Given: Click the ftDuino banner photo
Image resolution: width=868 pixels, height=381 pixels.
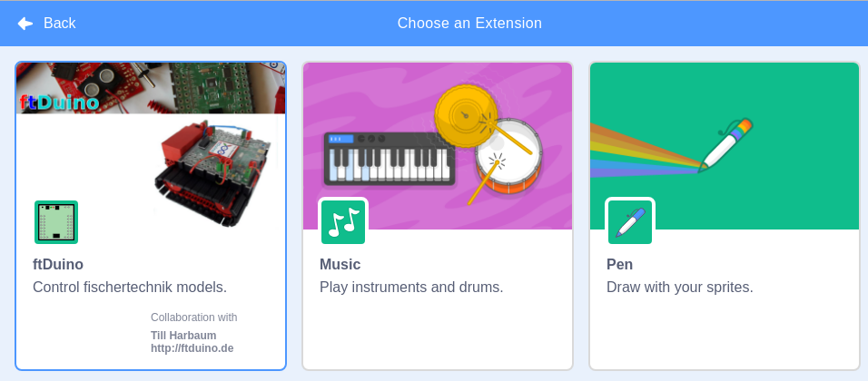Looking at the screenshot, I should [x=151, y=88].
